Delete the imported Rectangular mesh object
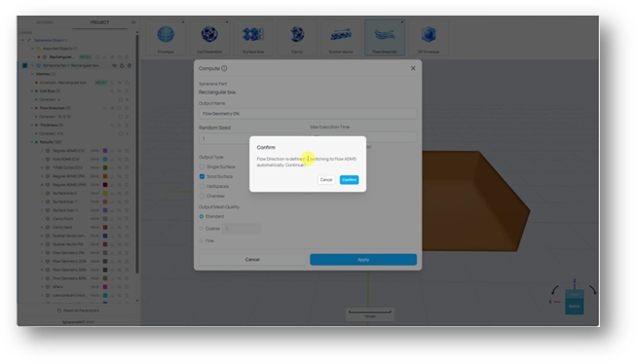Screen dimensions: 637x364 (x=127, y=56)
